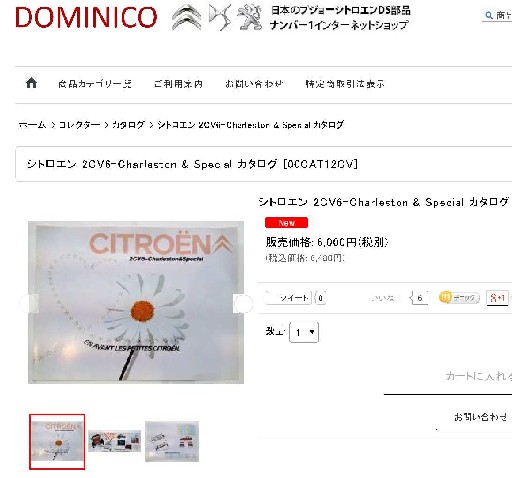Click the Hatena bookmark share button
Screen dimensions: 512x478
pyautogui.click(x=459, y=297)
